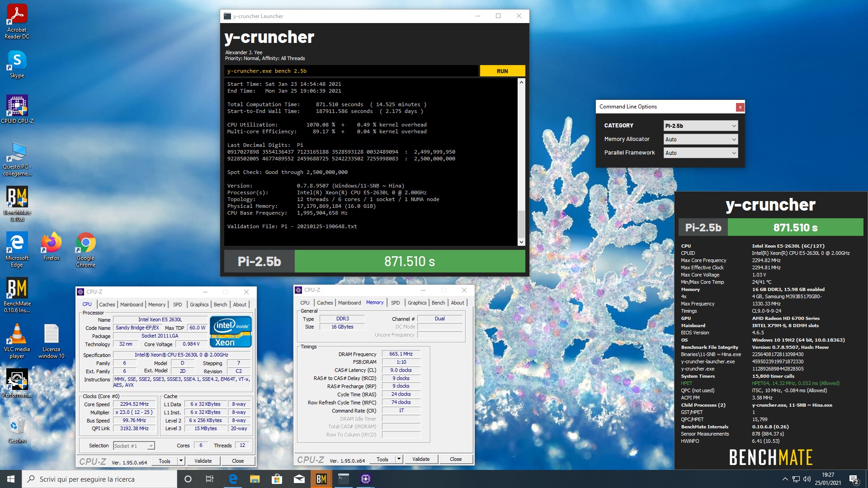Screen dimensions: 868x488
Task: Click y-cruncher console scrollbar up arrow
Action: click(x=521, y=83)
